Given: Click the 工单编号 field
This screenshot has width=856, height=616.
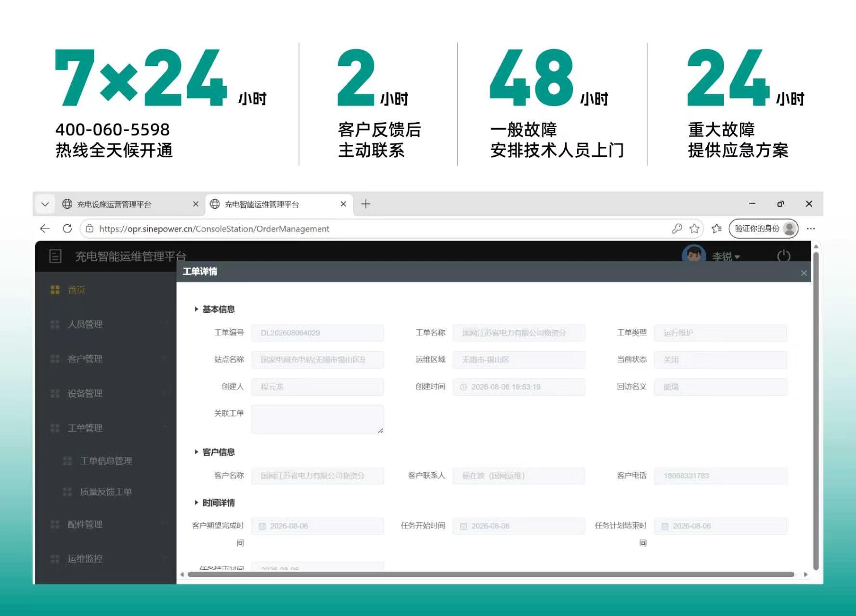Looking at the screenshot, I should coord(318,333).
